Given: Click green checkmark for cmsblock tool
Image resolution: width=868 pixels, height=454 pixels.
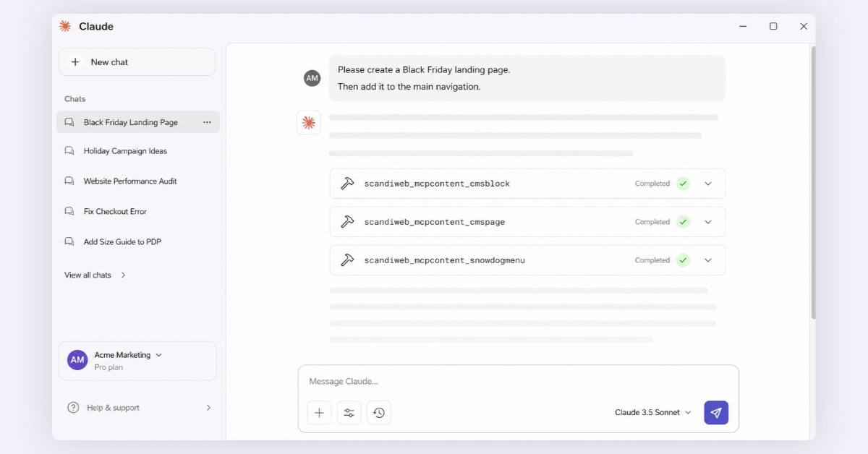Looking at the screenshot, I should (683, 184).
